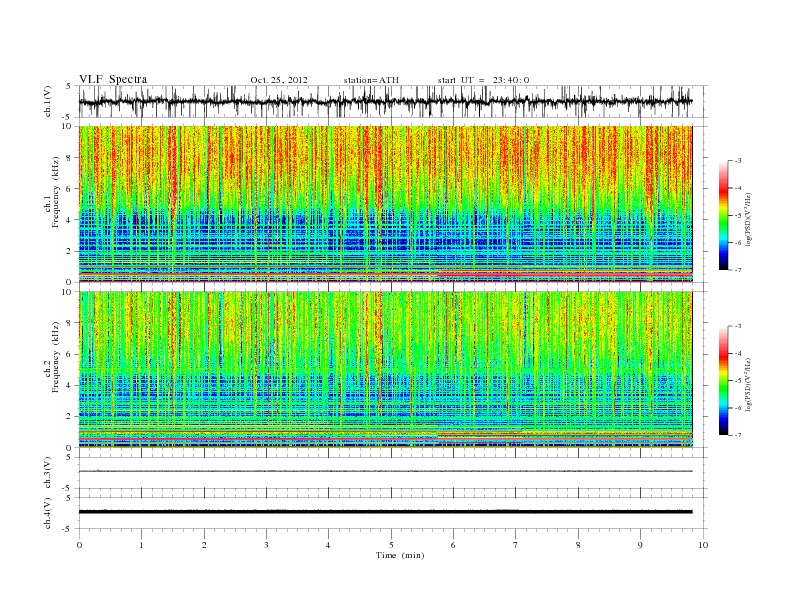Click the "2" tick on the time axis

[x=204, y=545]
